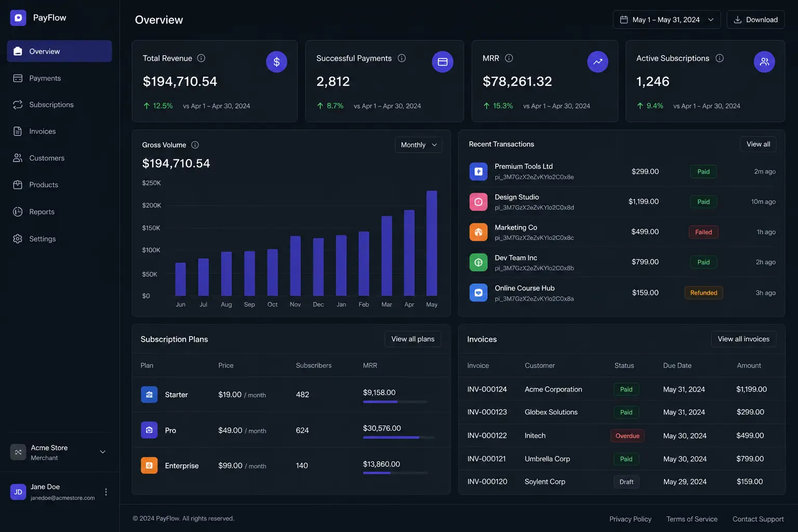Click the janedoe@acmestore.com email
The height and width of the screenshot is (532, 798).
(62, 498)
